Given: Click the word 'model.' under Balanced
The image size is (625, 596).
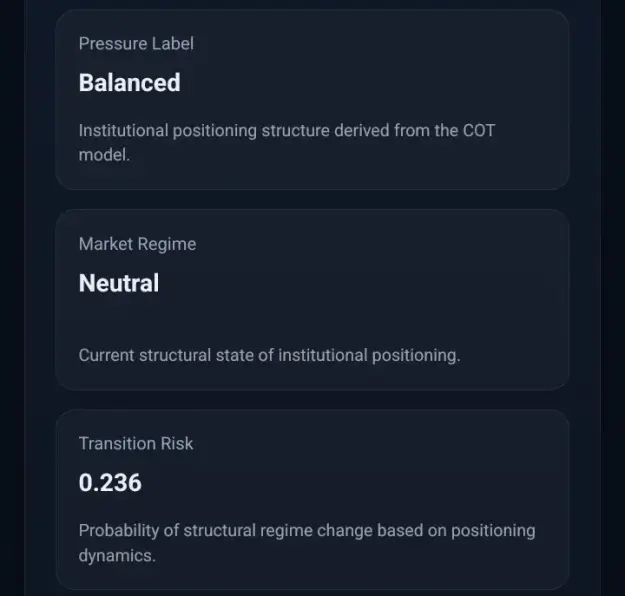Looking at the screenshot, I should pos(104,155).
